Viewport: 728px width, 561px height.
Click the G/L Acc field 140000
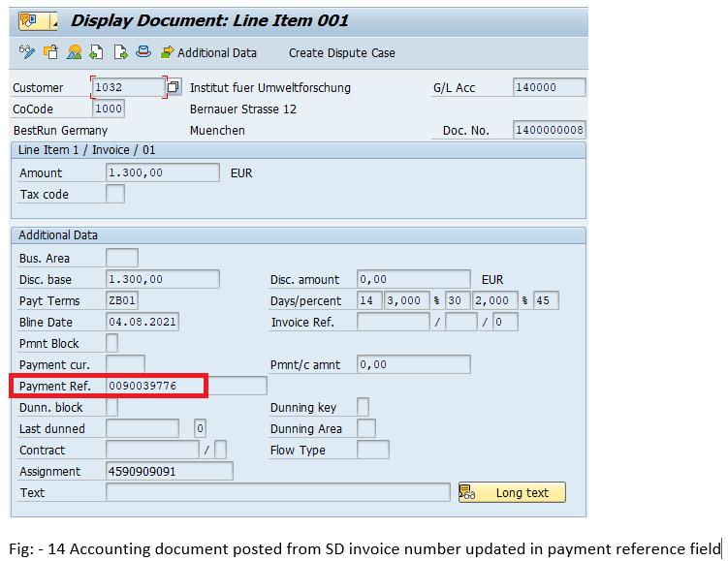tap(550, 87)
